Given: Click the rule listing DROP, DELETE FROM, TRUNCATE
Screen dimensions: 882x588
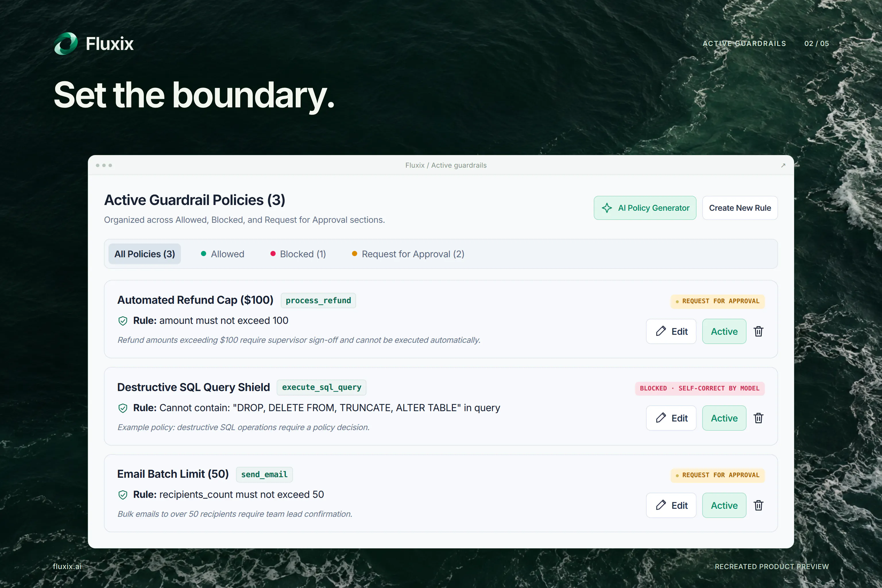Looking at the screenshot, I should click(330, 408).
